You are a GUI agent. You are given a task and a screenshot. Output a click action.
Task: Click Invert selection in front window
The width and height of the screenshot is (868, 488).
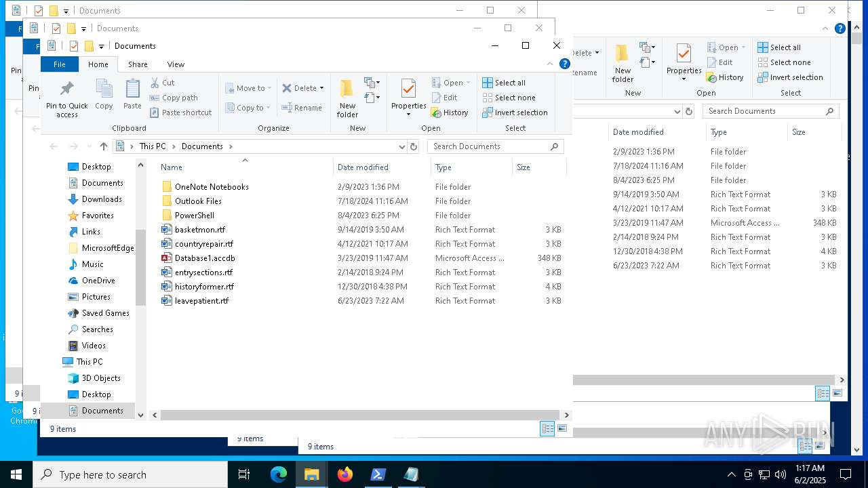[515, 113]
